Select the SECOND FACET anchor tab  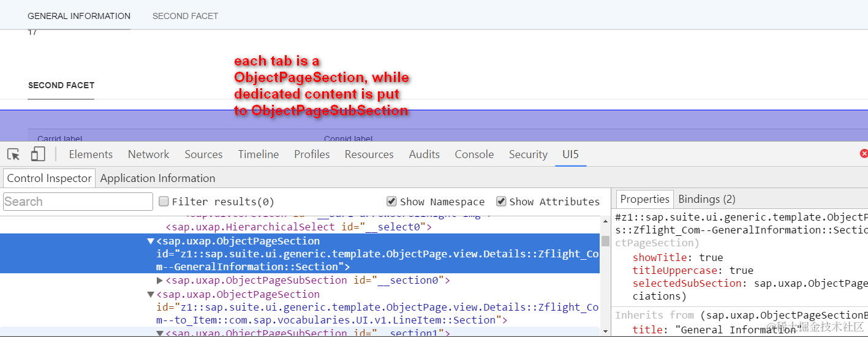(x=185, y=16)
